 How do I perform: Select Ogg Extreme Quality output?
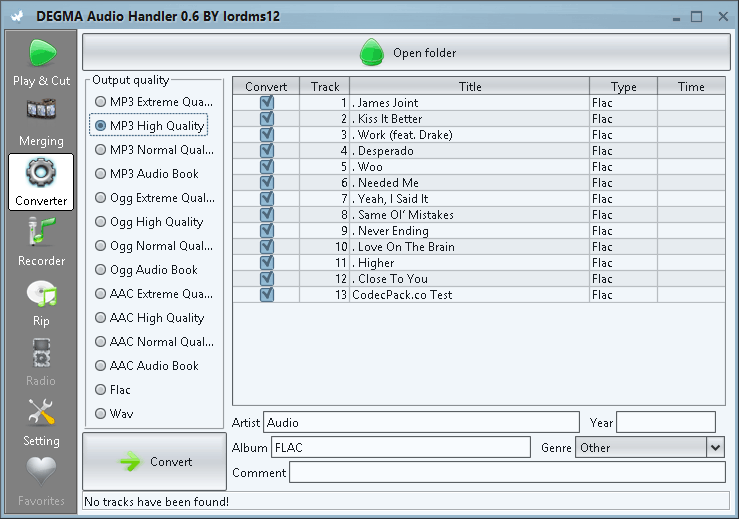pos(155,198)
